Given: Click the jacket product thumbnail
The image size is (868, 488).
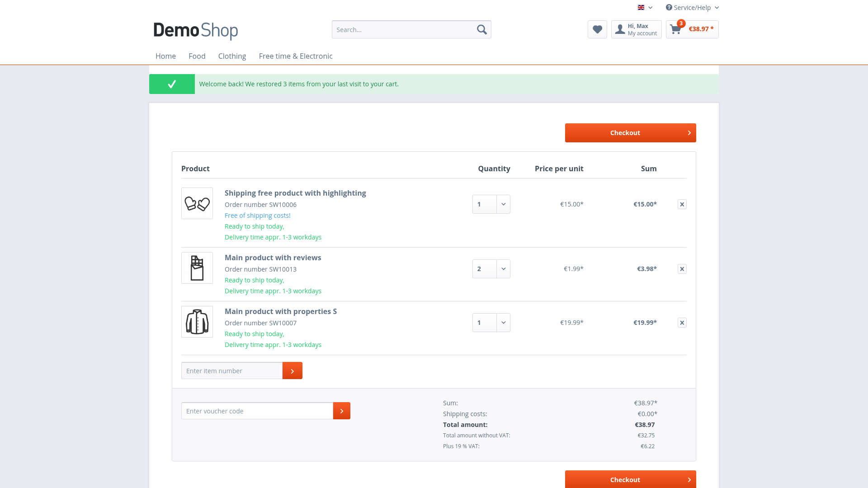Looking at the screenshot, I should coord(197,322).
